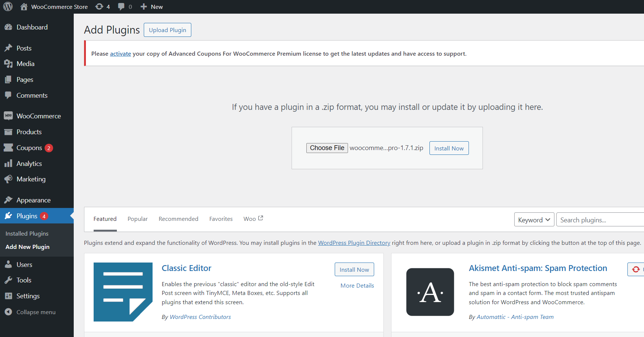Expand the Keyword search type dropdown

click(534, 220)
